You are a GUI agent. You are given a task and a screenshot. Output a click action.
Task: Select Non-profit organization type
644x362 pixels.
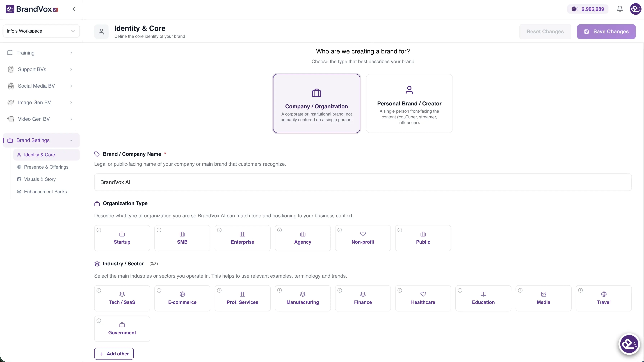point(363,238)
